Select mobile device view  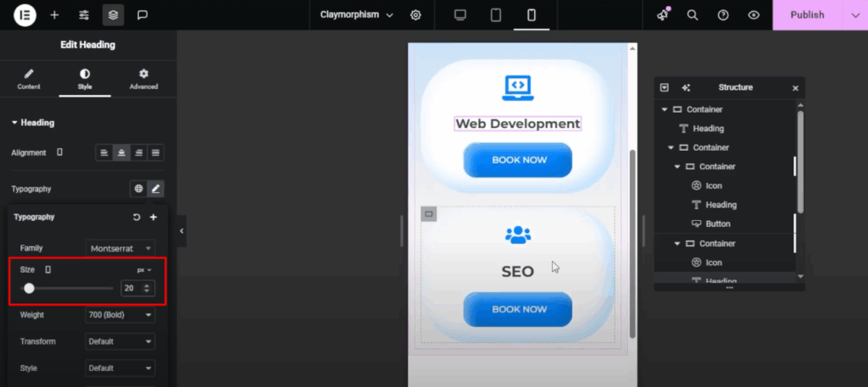531,15
